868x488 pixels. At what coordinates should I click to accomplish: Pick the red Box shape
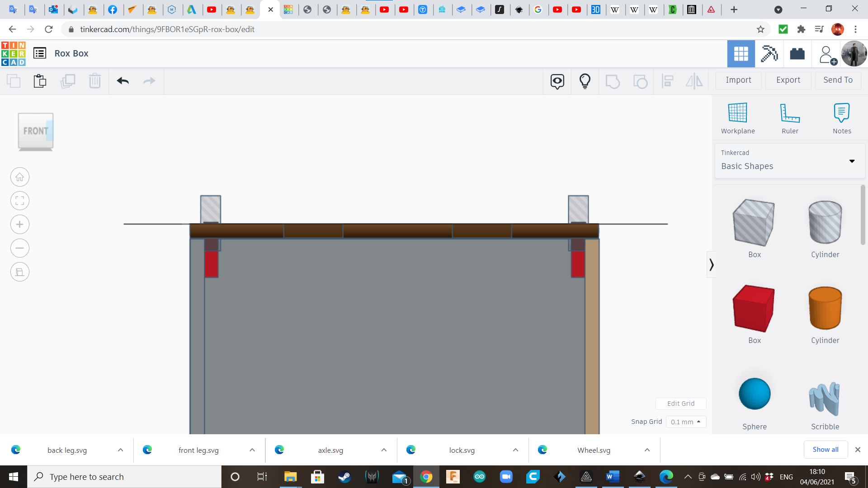[754, 309]
